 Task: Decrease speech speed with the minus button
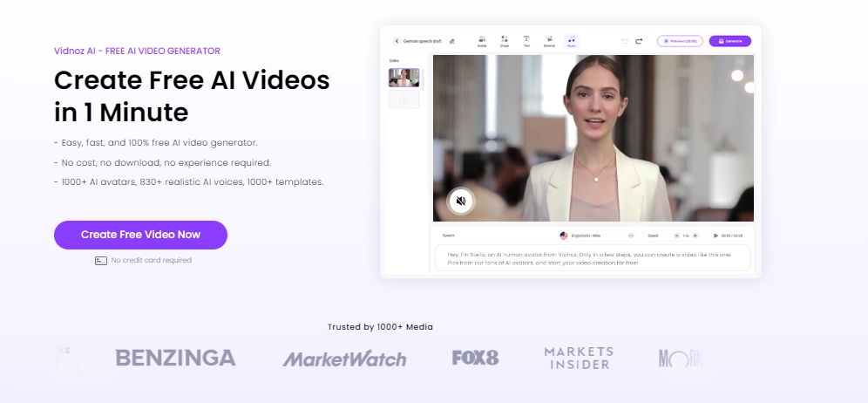click(x=675, y=236)
